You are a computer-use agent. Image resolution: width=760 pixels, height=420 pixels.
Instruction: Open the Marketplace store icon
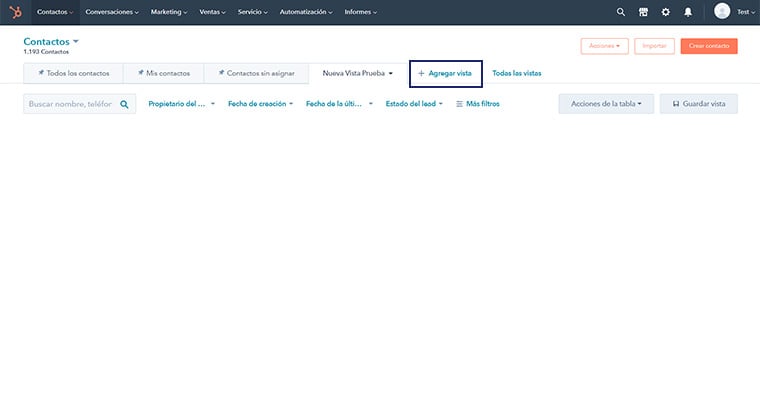(x=643, y=12)
